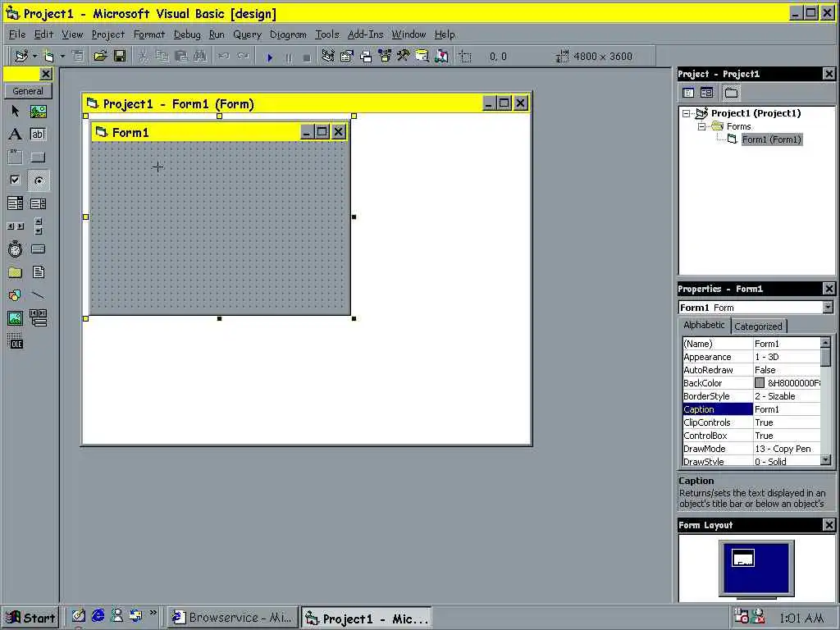
Task: Click the General toolbox tab button
Action: click(x=28, y=91)
